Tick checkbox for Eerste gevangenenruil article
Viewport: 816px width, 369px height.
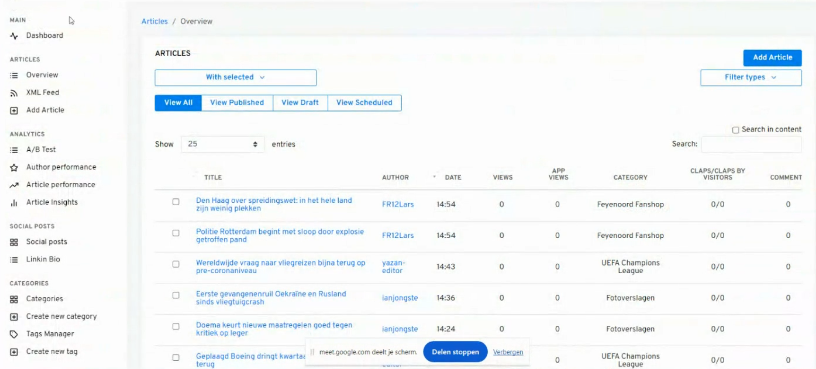click(x=176, y=295)
